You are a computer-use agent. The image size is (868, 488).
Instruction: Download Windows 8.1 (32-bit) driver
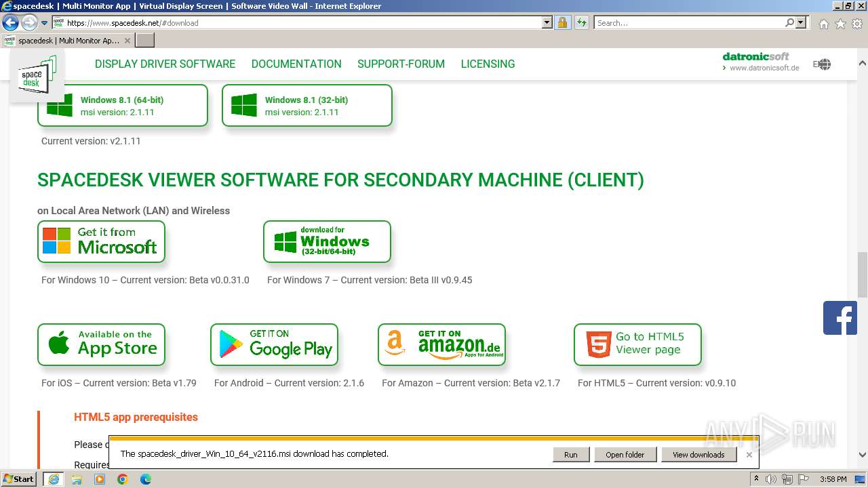[x=307, y=105]
